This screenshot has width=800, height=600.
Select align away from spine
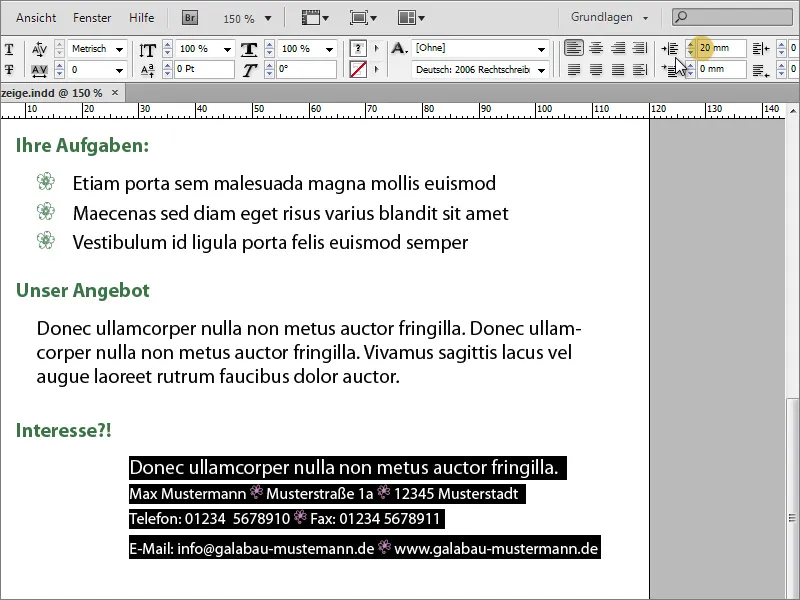coord(640,69)
